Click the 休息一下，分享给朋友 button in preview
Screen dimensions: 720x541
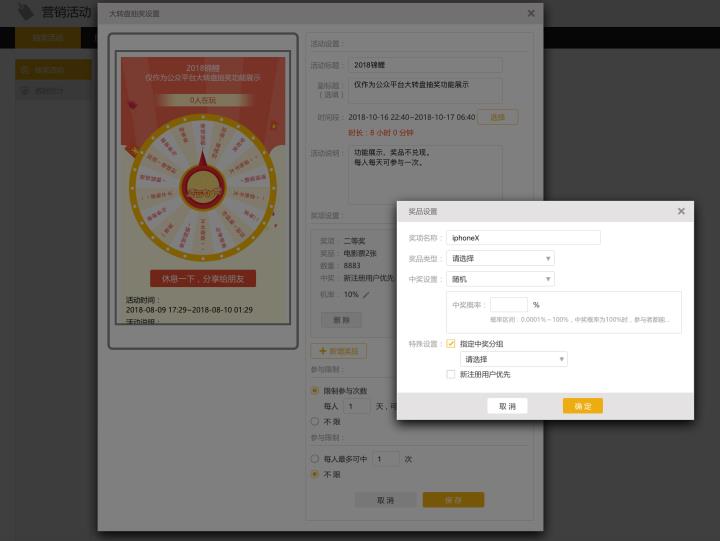pos(203,278)
